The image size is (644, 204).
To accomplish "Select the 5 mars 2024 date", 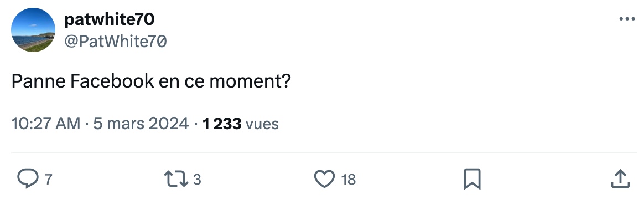I will [x=141, y=124].
